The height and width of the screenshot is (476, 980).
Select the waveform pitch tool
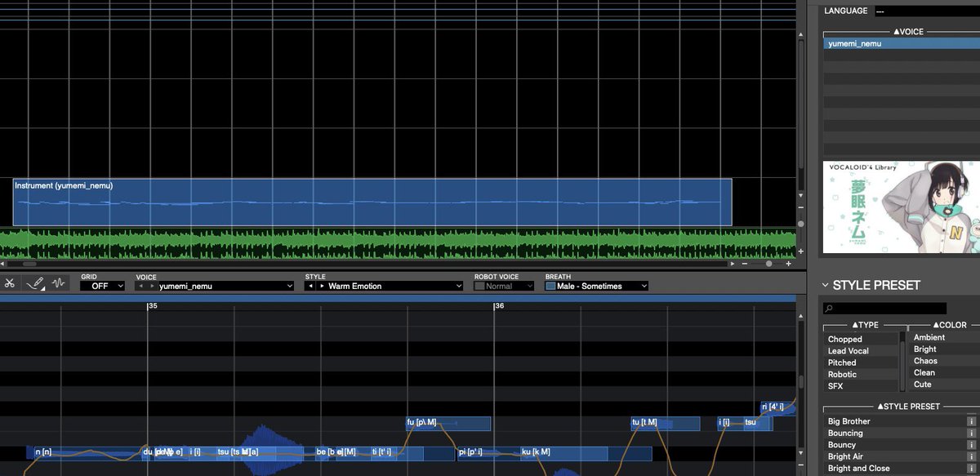[58, 283]
